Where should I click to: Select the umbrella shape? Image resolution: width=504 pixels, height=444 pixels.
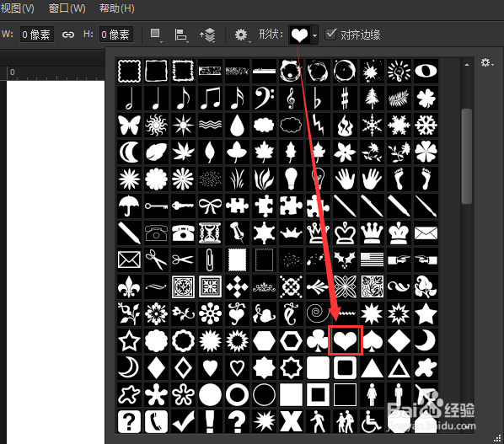129,206
